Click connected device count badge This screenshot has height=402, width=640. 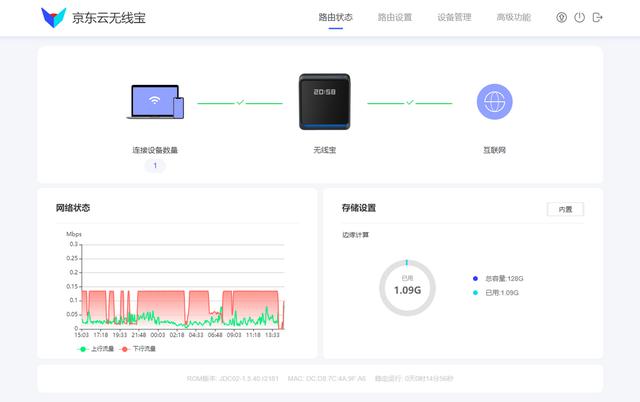pos(155,166)
